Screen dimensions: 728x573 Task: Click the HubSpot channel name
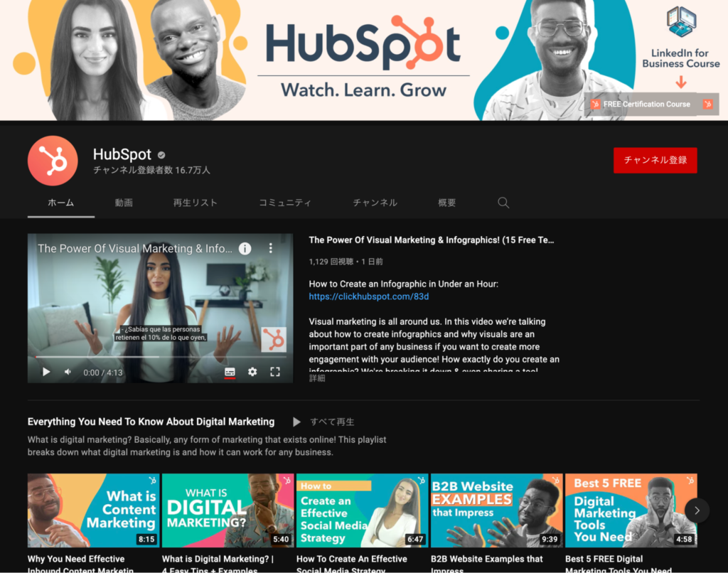click(x=122, y=154)
